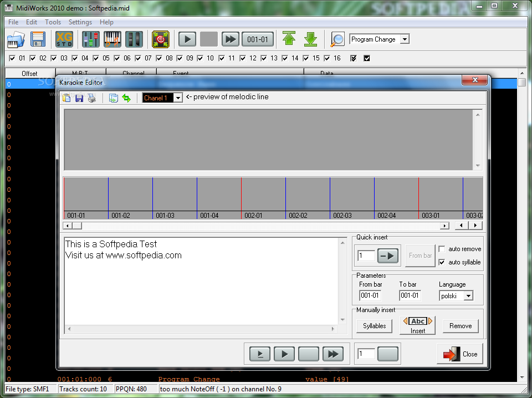Click into the lyrics text area
Screen dimensions: 532x398
point(202,282)
